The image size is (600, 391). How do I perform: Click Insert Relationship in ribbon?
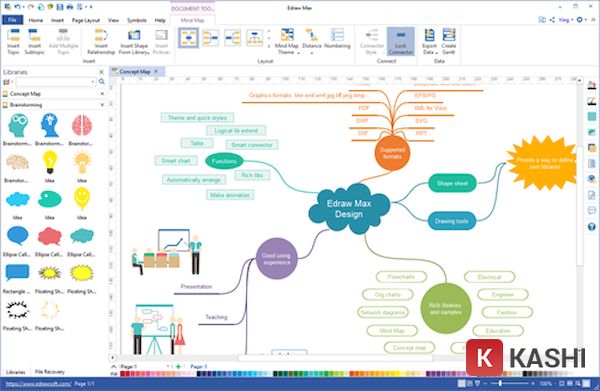101,41
